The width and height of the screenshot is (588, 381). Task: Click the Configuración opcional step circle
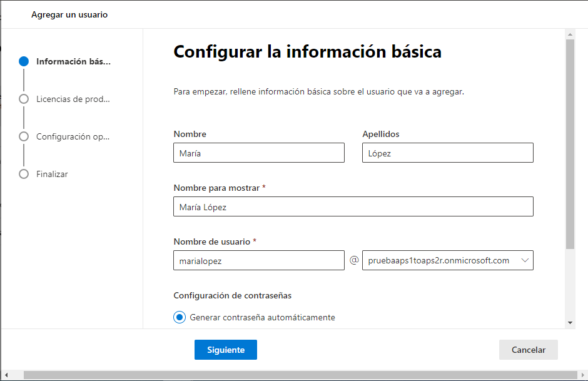pyautogui.click(x=24, y=136)
